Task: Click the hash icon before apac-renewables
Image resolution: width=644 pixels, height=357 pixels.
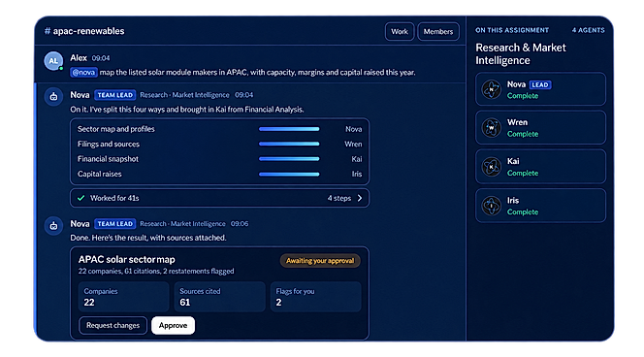Action: 48,31
